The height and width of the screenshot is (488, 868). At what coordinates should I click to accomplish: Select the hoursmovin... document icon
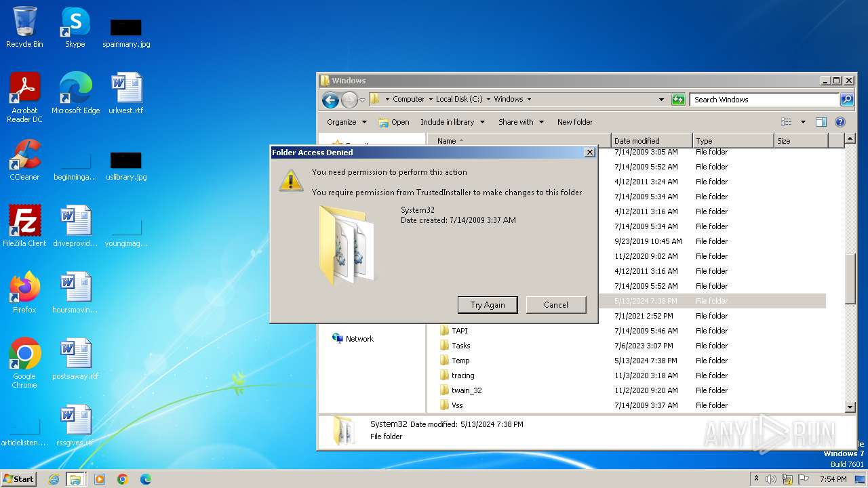tap(75, 292)
